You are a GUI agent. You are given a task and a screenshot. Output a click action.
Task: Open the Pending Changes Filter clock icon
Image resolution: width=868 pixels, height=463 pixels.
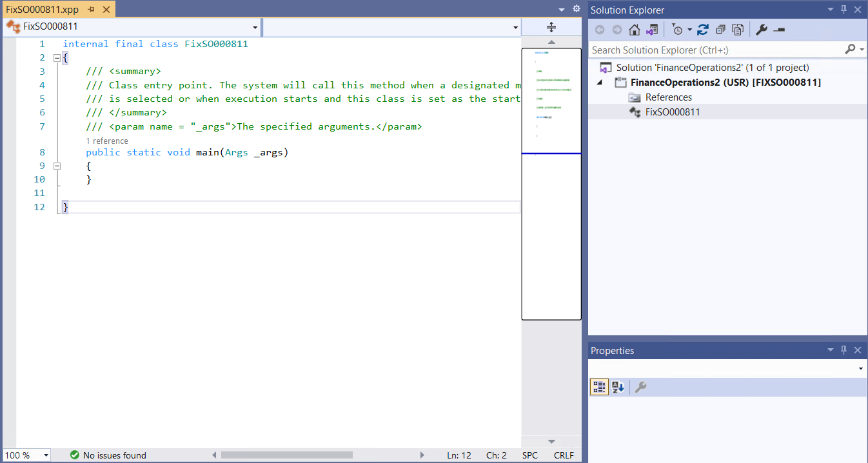676,30
